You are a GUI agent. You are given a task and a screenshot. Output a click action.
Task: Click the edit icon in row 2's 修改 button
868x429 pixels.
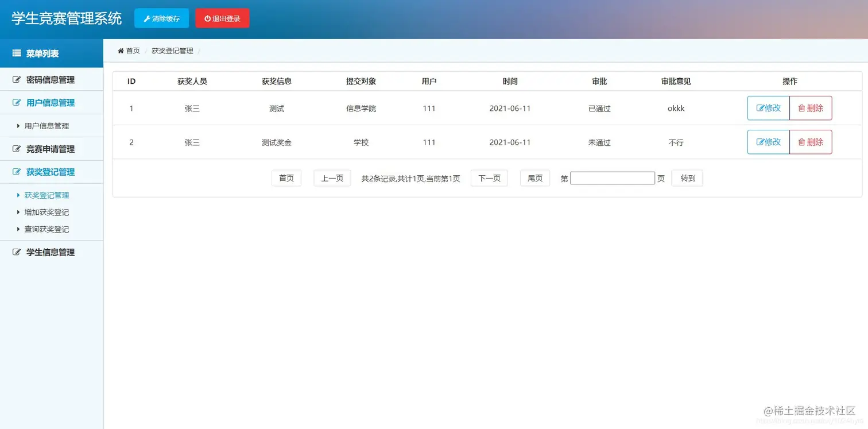759,142
